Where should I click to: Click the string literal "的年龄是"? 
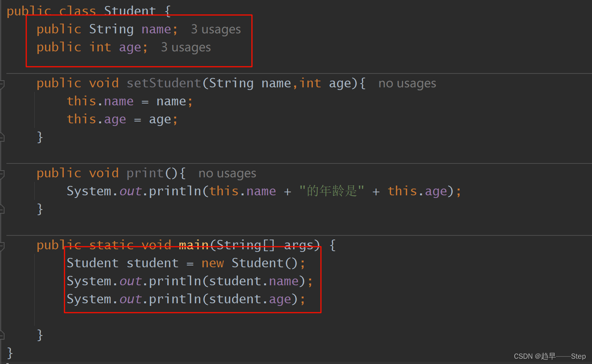(331, 191)
